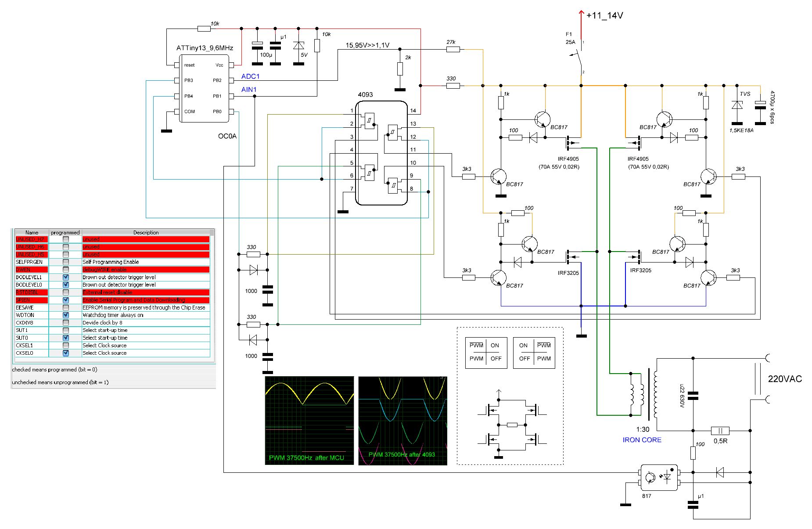Check the EESAVE fuse checkbox
The width and height of the screenshot is (812, 529).
tap(66, 307)
